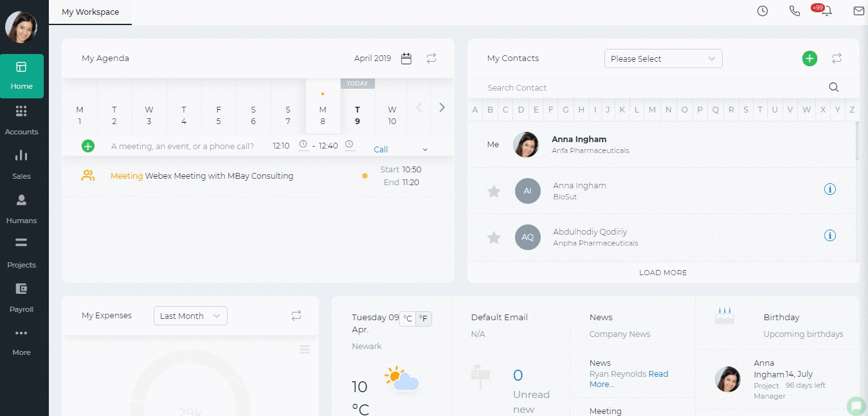
Task: Click LOAD MORE contacts
Action: pos(663,273)
